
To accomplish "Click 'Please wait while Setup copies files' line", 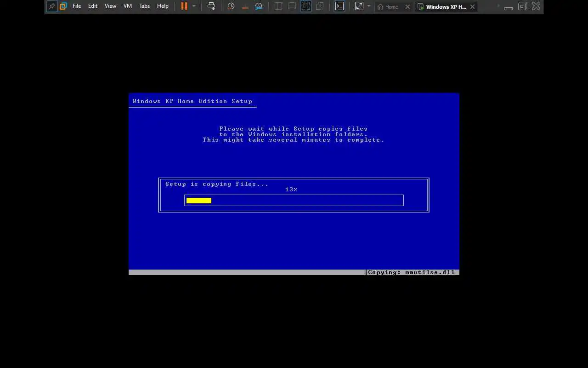I will [294, 129].
